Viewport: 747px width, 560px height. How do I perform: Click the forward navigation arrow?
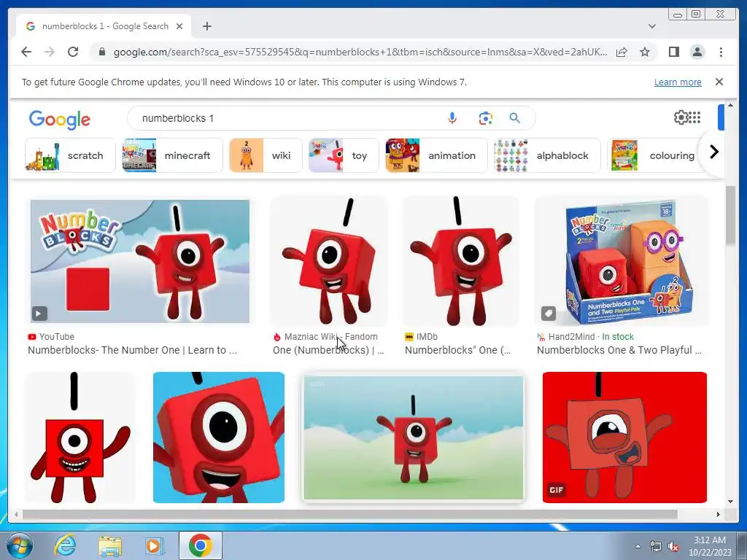[50, 52]
